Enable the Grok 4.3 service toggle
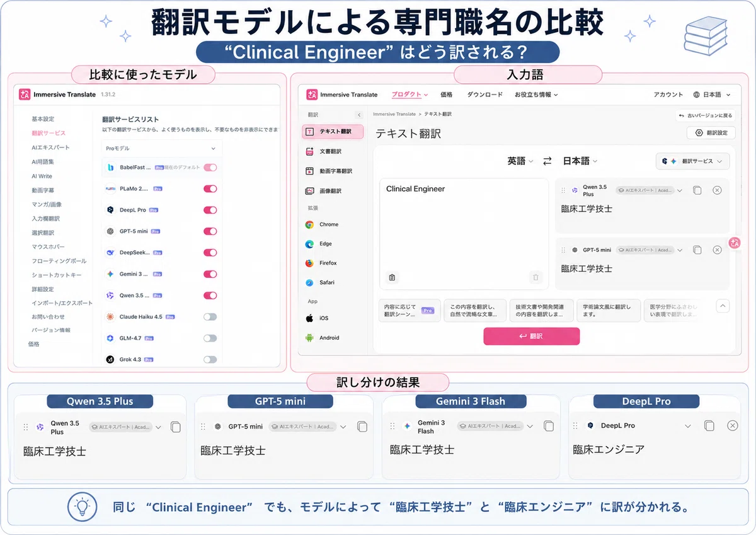This screenshot has height=535, width=756. (x=210, y=360)
